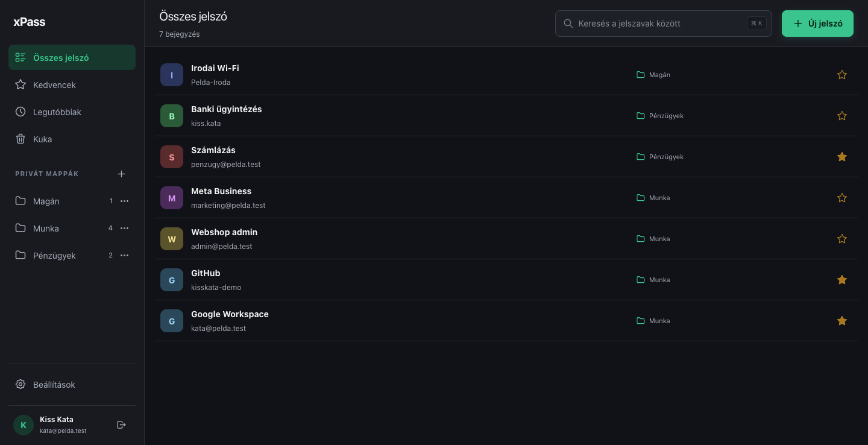The image size is (868, 445).
Task: Click the Pénzügyek folder tag on Banki ügyintézés
Action: (x=660, y=116)
